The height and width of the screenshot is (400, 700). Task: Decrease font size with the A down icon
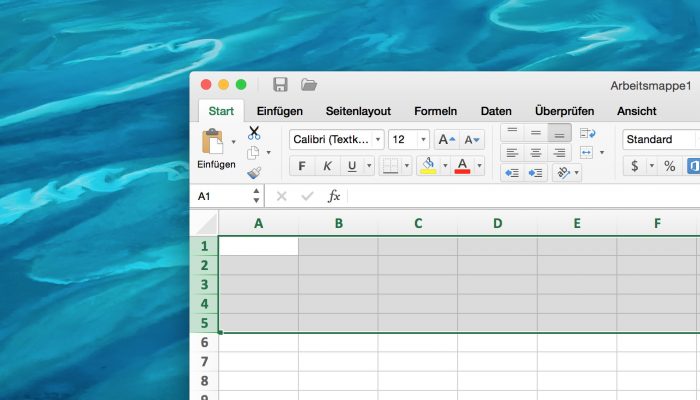click(x=472, y=140)
